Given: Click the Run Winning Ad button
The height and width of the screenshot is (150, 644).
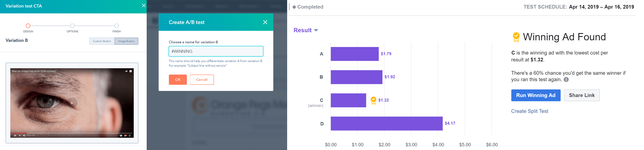Looking at the screenshot, I should click(536, 95).
